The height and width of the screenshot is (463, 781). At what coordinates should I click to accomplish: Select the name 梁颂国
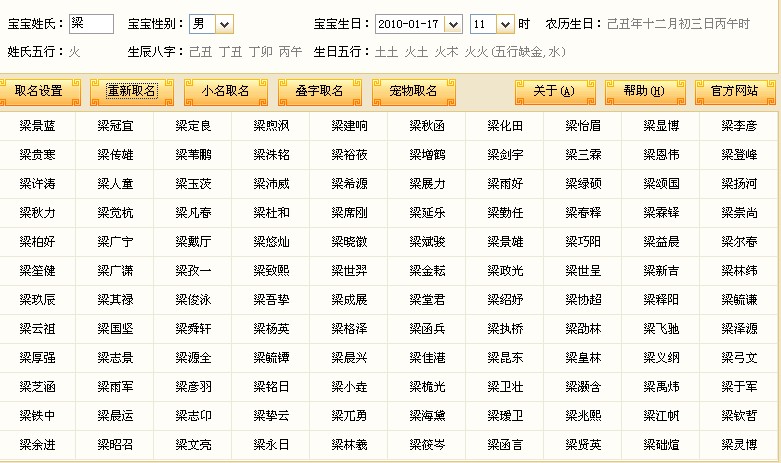[661, 184]
